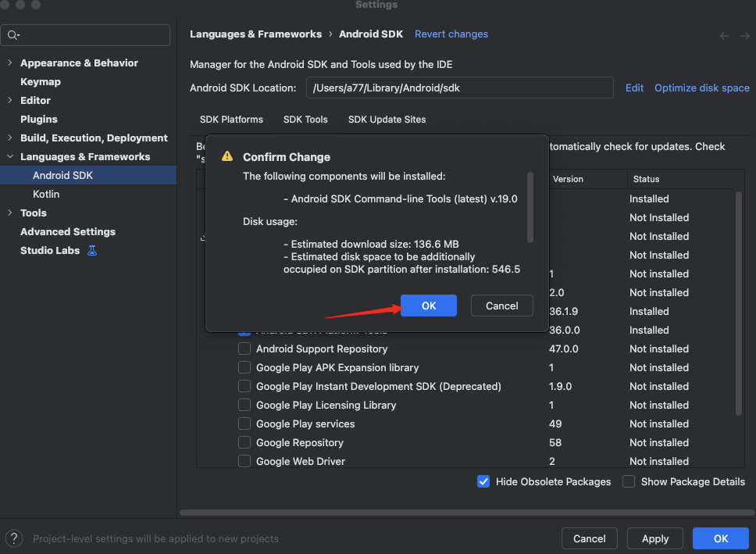The height and width of the screenshot is (554, 756).
Task: Select Plugins in the settings tree
Action: pyautogui.click(x=38, y=120)
